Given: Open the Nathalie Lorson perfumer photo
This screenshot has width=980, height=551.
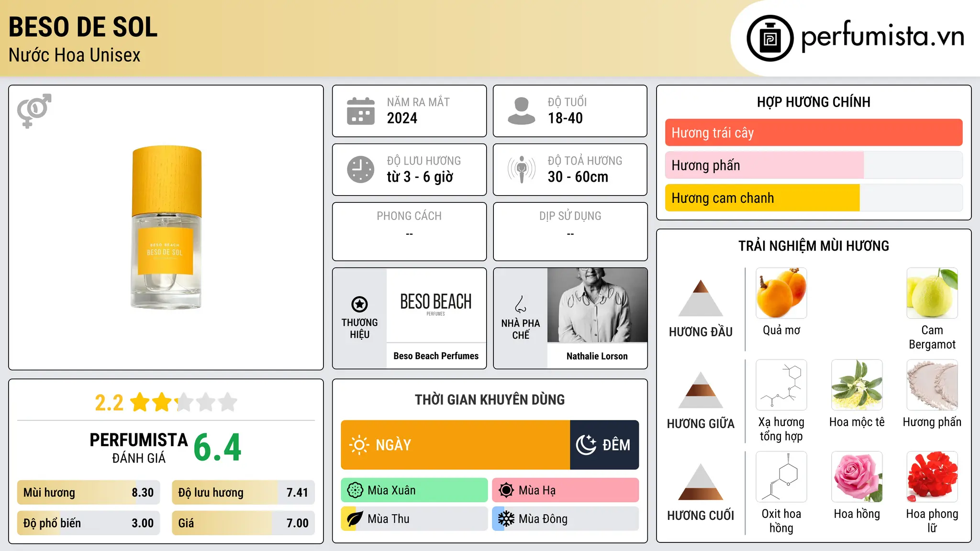Looking at the screenshot, I should pyautogui.click(x=597, y=305).
